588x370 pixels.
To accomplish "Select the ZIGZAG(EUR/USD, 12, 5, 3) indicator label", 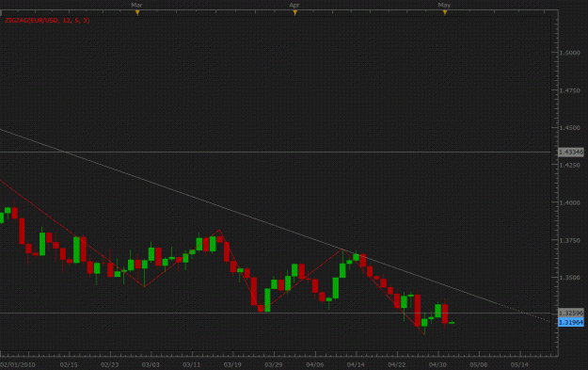I will (x=47, y=21).
